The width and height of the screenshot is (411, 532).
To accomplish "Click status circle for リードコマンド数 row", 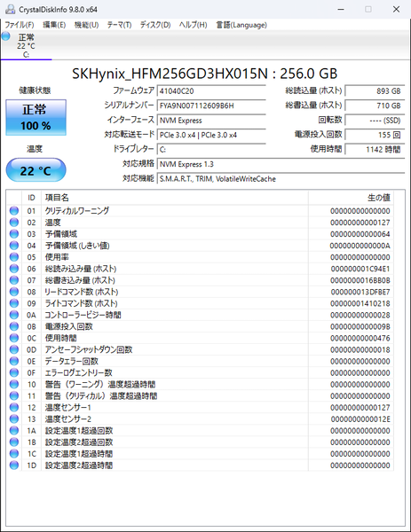I will click(x=14, y=292).
